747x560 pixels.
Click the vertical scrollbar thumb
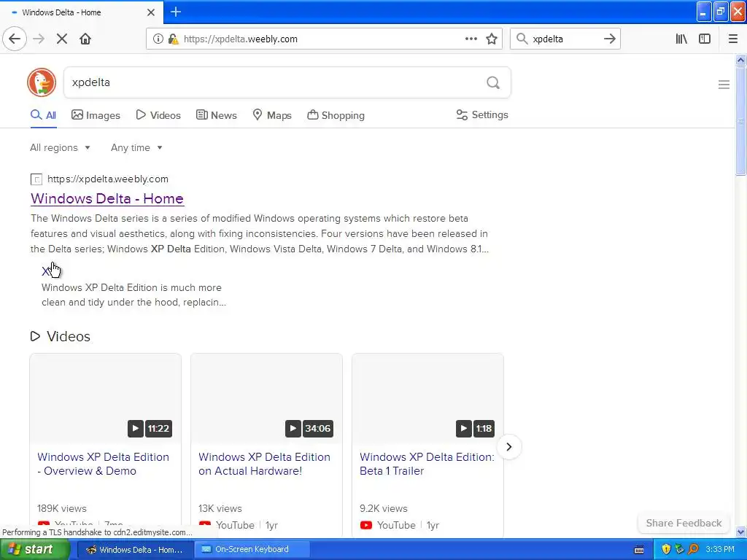click(740, 122)
